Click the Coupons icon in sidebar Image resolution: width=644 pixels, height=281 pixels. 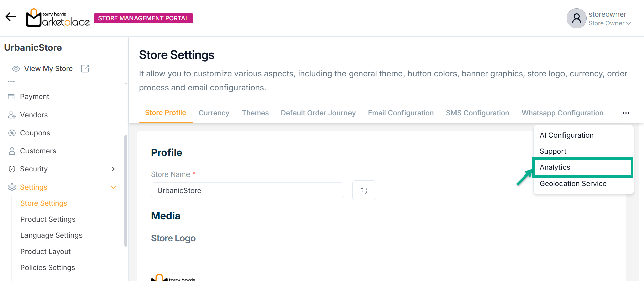click(12, 133)
